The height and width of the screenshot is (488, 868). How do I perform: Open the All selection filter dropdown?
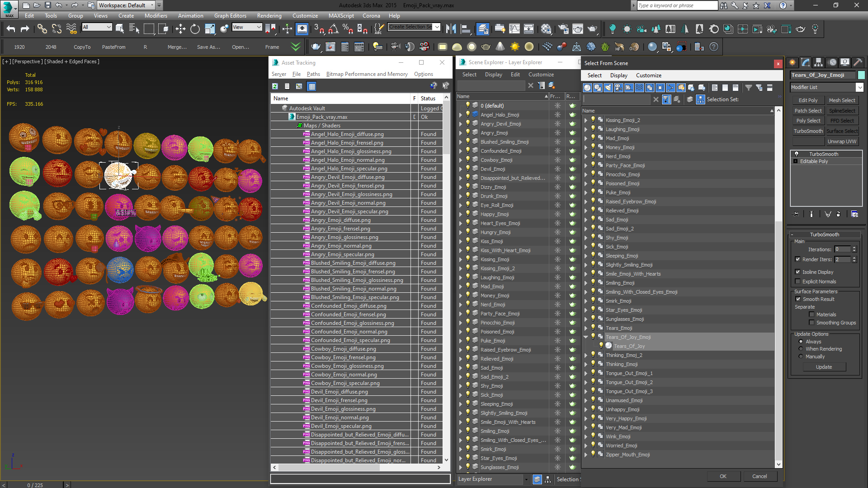[x=97, y=27]
